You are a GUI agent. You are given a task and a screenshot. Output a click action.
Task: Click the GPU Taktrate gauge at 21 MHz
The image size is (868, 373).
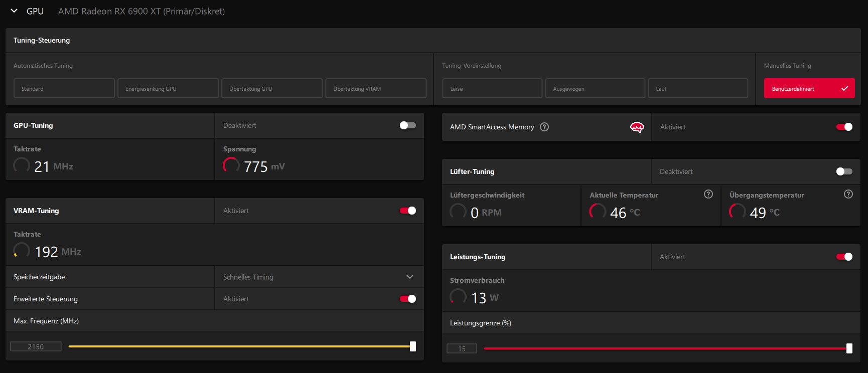pos(22,165)
